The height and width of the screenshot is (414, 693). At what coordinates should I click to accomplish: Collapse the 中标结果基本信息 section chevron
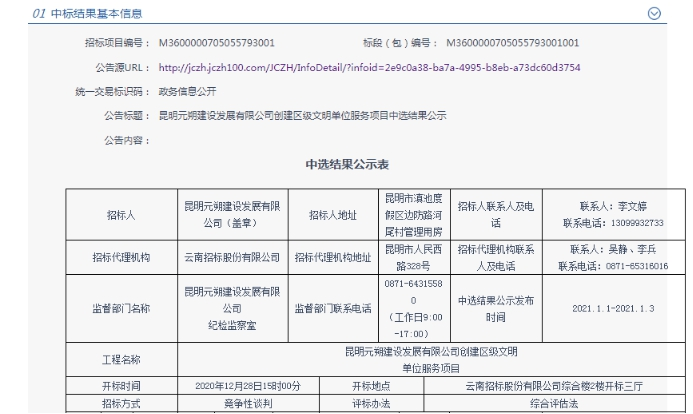[655, 14]
